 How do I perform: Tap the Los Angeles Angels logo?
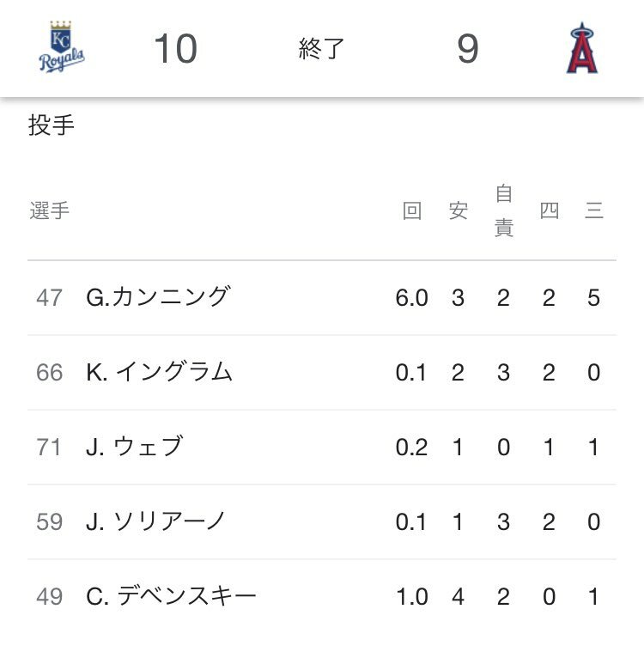point(582,48)
